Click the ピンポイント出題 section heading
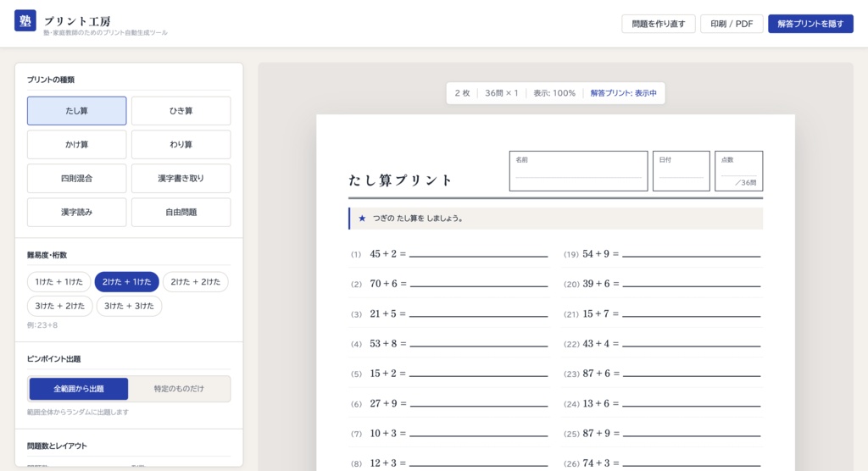Viewport: 868px width, 471px height. pyautogui.click(x=53, y=358)
